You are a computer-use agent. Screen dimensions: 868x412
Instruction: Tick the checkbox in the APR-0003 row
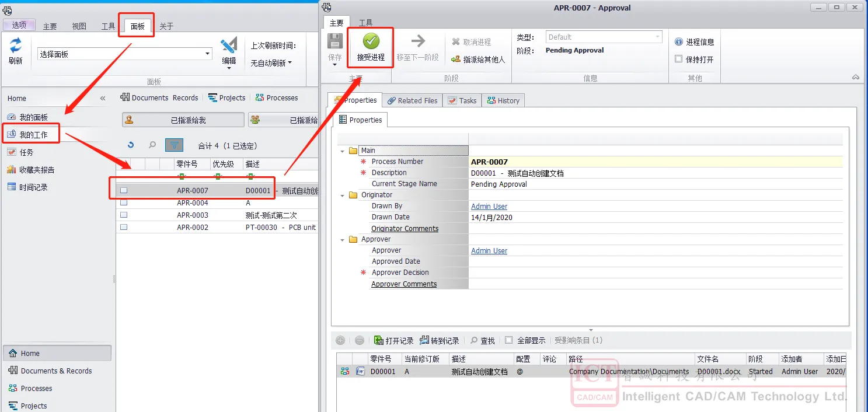[124, 215]
